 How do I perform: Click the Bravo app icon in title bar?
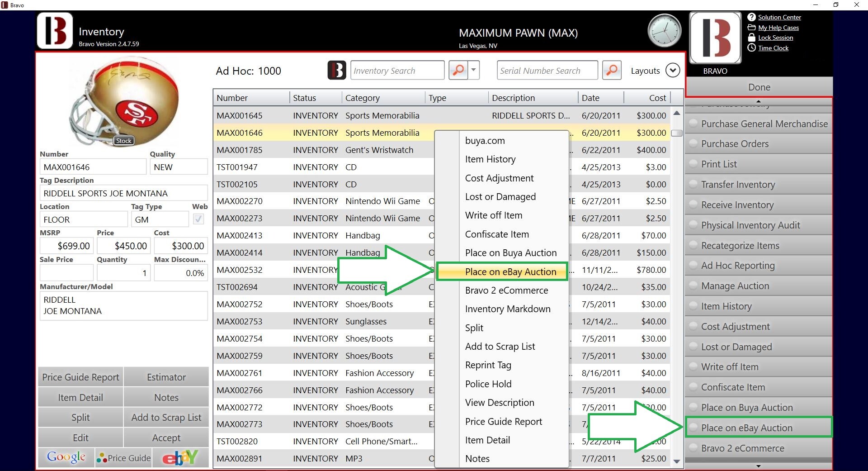(5, 5)
